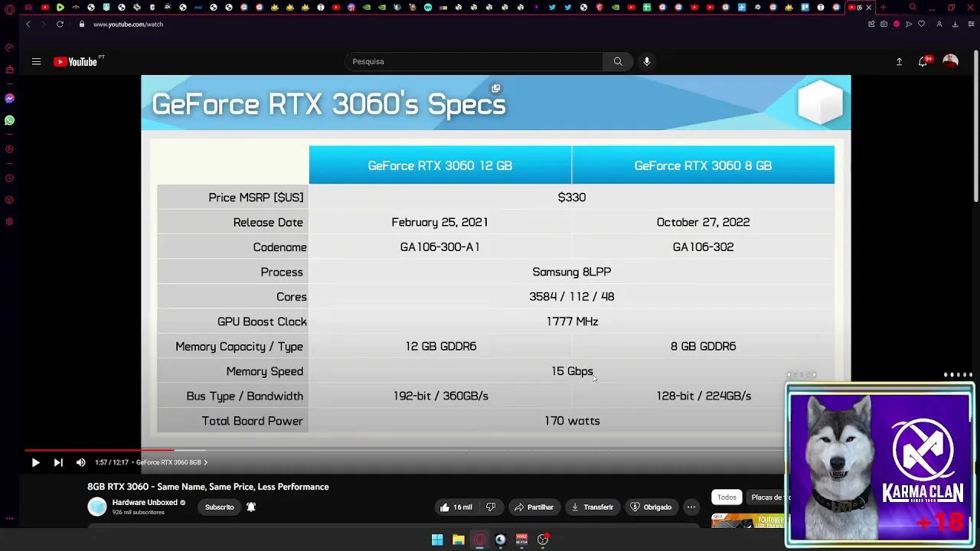The image size is (980, 551).
Task: Click the '170 watts' board power value
Action: click(572, 421)
